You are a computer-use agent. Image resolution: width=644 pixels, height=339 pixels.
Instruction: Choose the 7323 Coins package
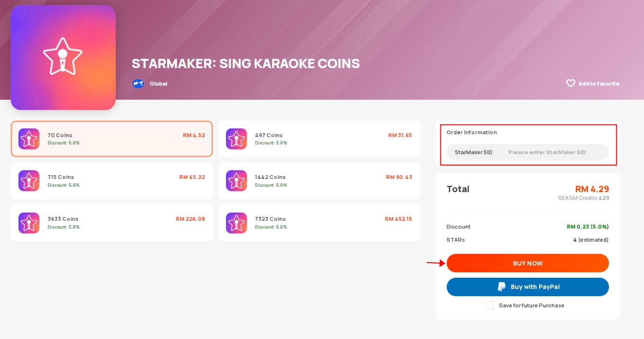319,222
